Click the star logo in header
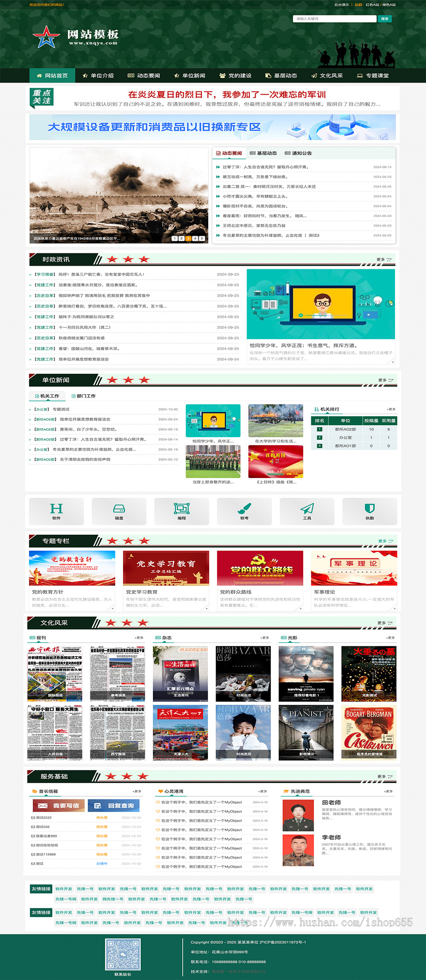The width and height of the screenshot is (426, 980). click(46, 37)
